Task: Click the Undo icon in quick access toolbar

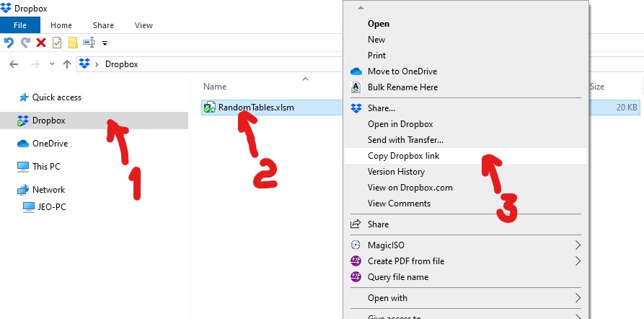Action: tap(9, 43)
